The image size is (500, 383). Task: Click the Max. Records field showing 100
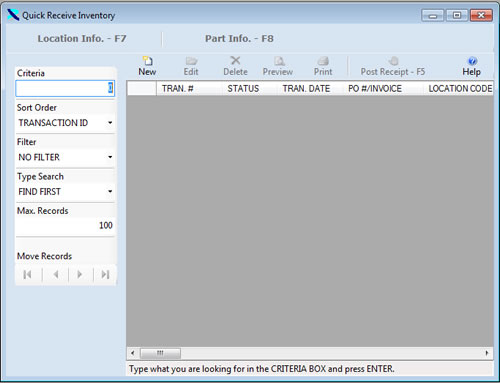point(65,226)
